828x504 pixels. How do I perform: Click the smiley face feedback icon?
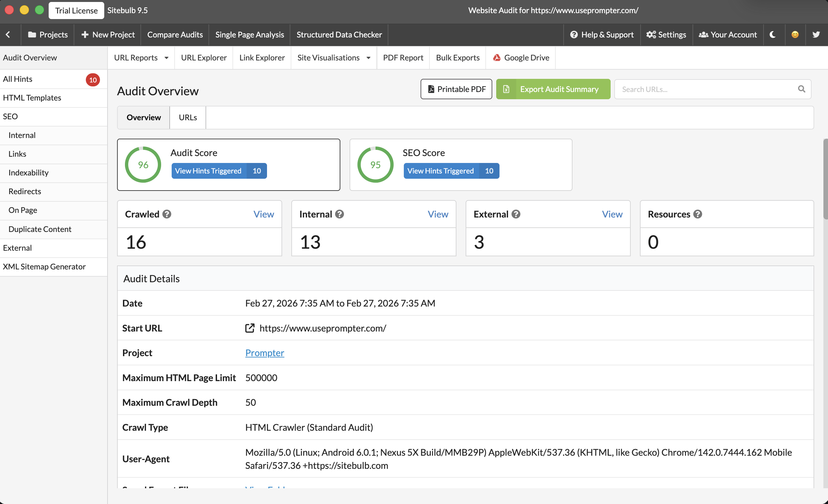[x=795, y=34]
